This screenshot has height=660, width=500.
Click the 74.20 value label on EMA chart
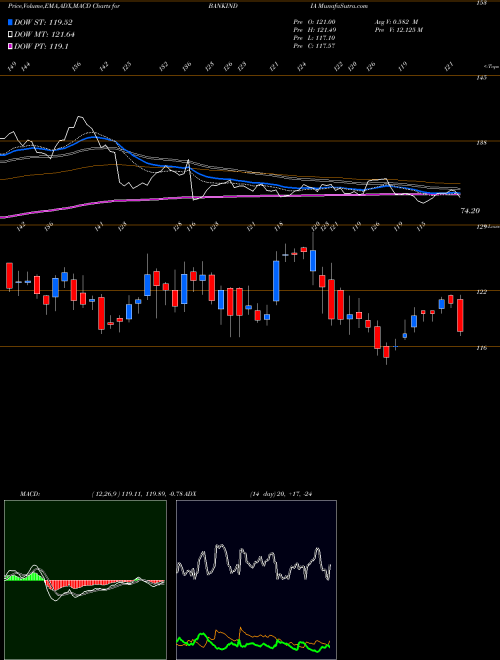(470, 211)
